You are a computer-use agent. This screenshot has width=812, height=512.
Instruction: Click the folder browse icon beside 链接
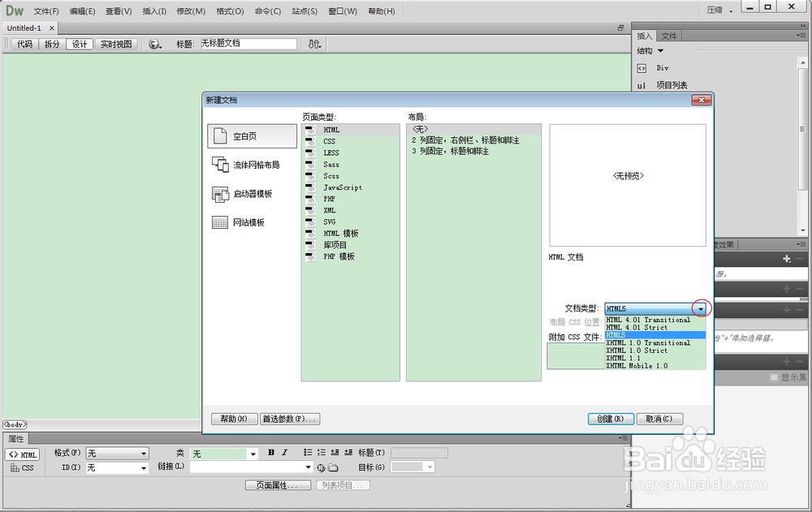pyautogui.click(x=333, y=467)
